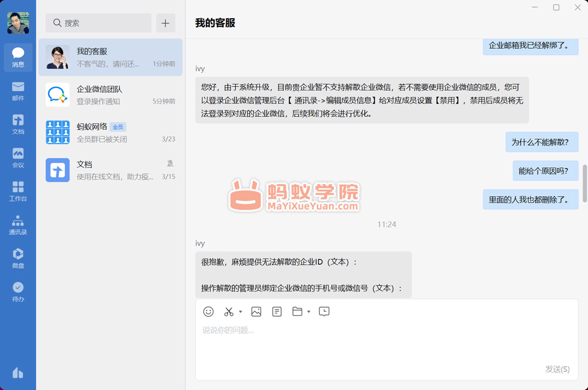Click the chat history vertical scrollbar
The image size is (588, 390).
pos(584,183)
